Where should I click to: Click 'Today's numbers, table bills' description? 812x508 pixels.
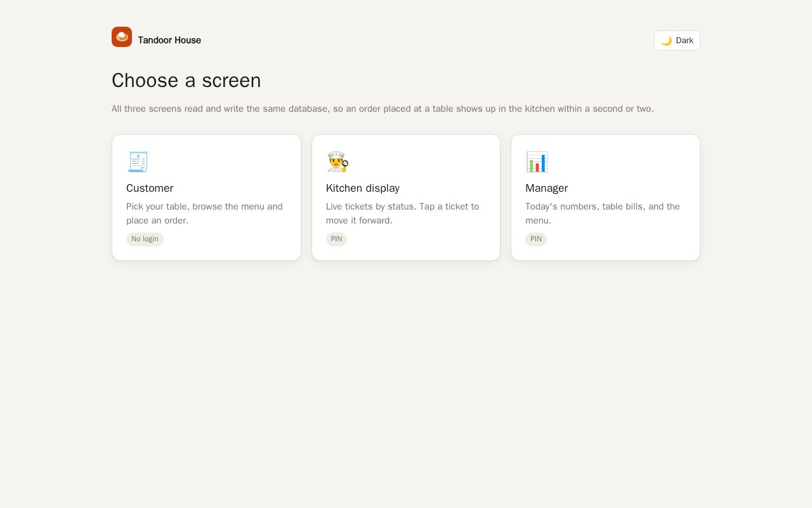pyautogui.click(x=603, y=213)
